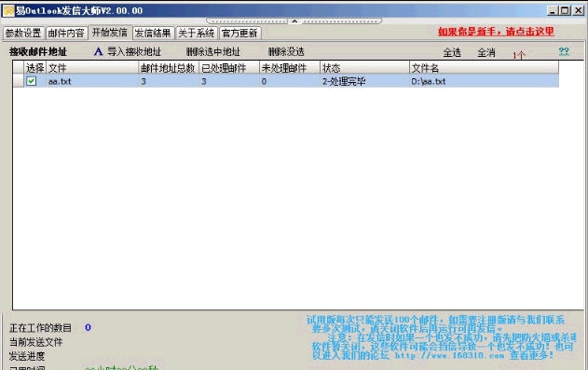Minimize the 易Outlook发信大师 window

click(553, 10)
